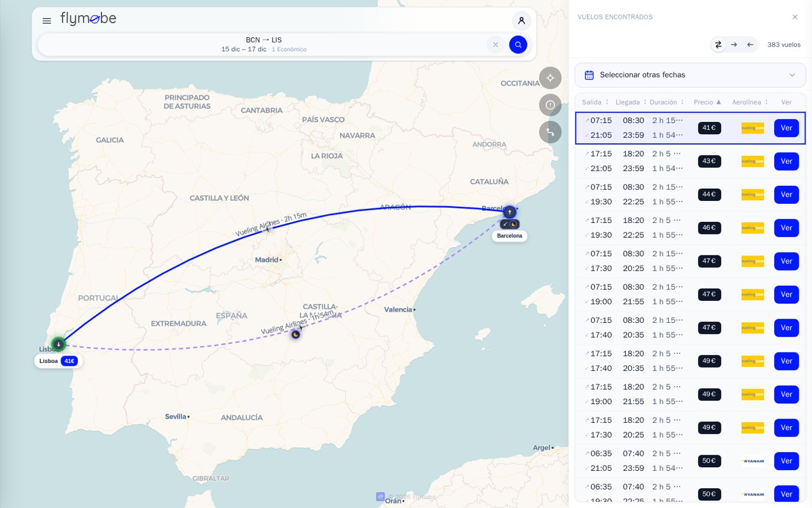This screenshot has height=508, width=812.
Task: Sort flights by Duración column
Action: [667, 102]
